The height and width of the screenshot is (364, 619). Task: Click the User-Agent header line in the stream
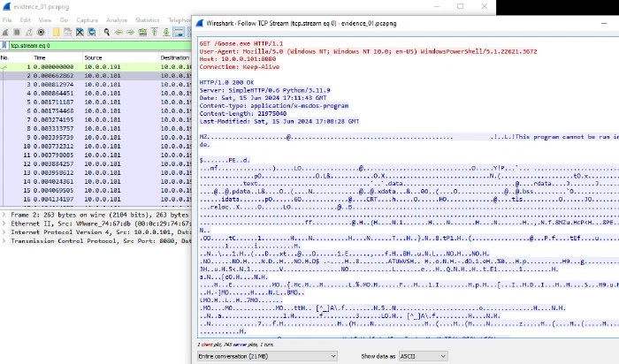tap(368, 51)
